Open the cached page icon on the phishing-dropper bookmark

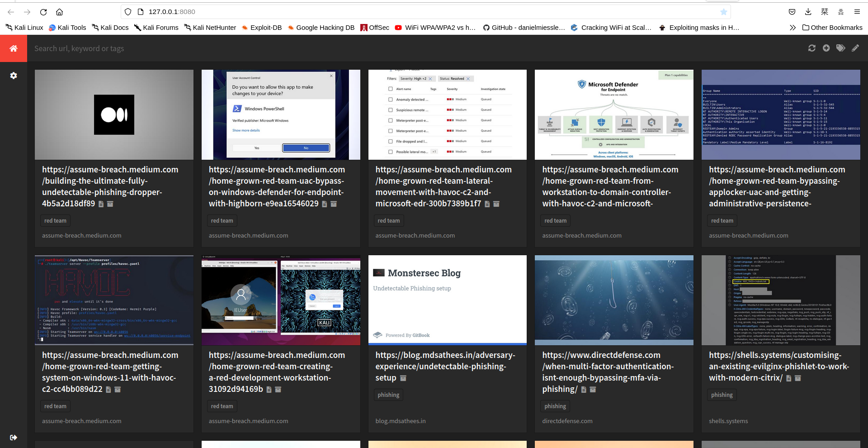pyautogui.click(x=100, y=204)
